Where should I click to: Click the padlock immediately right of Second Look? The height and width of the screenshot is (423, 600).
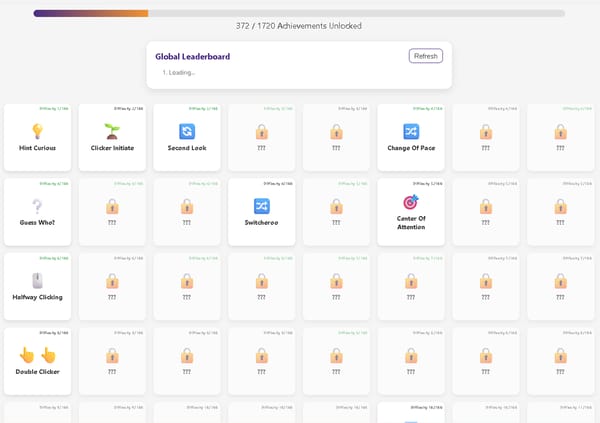point(261,131)
